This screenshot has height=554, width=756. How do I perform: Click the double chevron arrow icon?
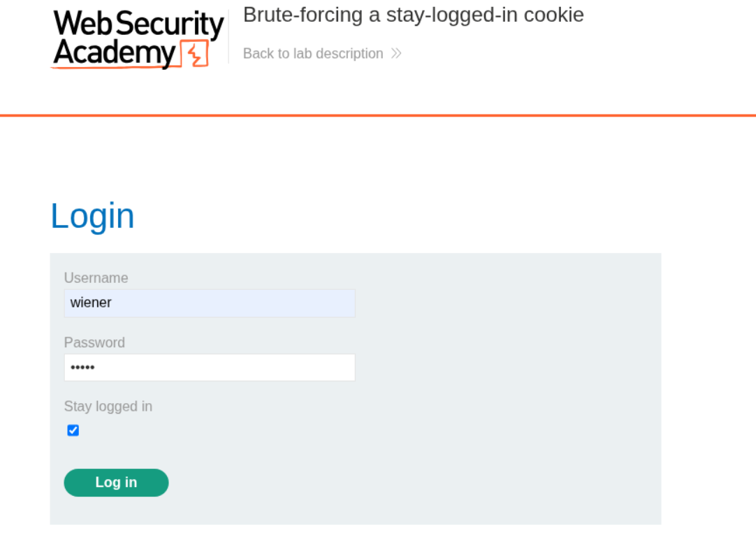pos(396,53)
